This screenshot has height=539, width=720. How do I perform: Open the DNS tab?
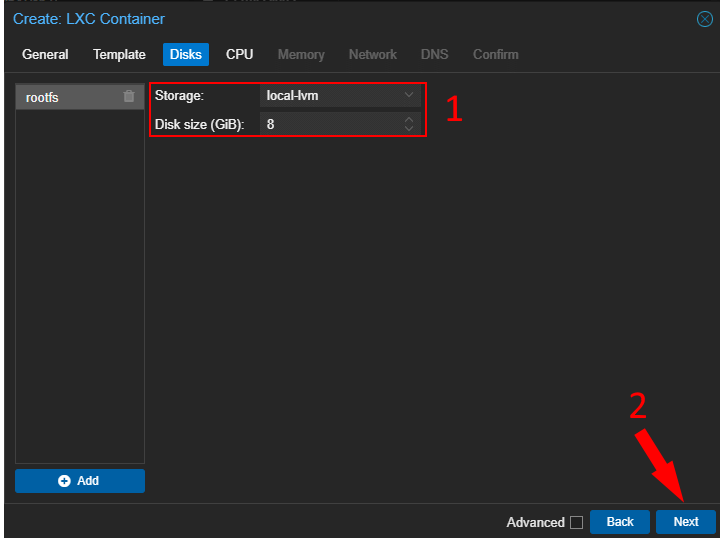(x=434, y=55)
